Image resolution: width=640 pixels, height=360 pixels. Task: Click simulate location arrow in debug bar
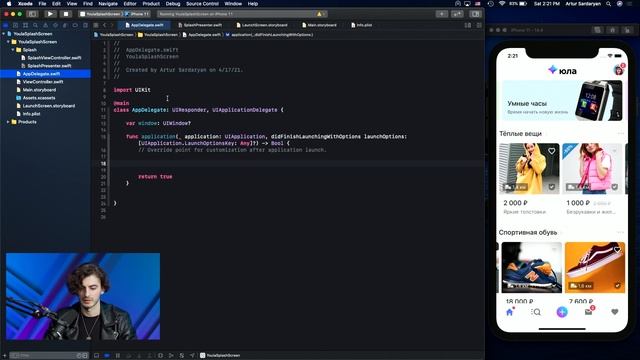(192, 355)
